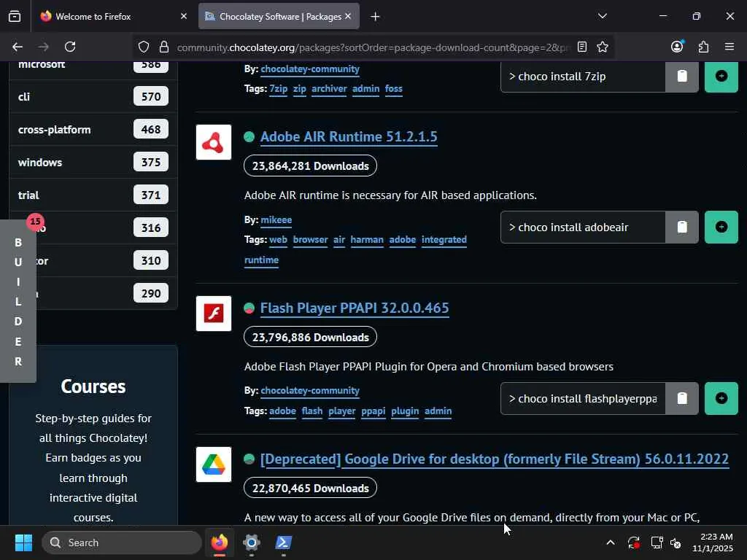Switch to the Welcome to Firefox tab
The image size is (747, 560).
click(x=108, y=17)
